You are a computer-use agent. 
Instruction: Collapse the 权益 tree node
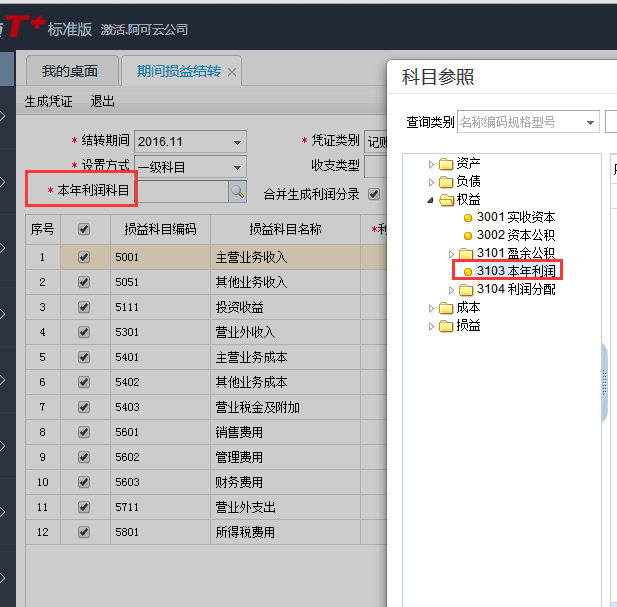[431, 200]
